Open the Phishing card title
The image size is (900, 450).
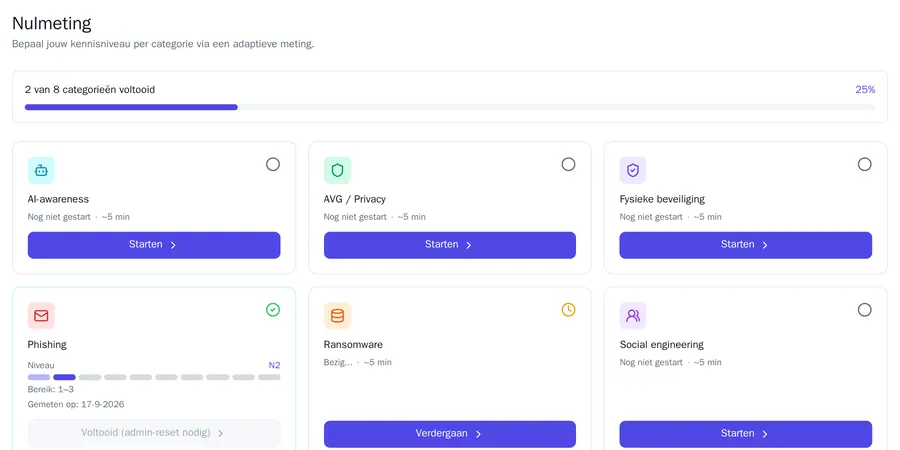coord(47,344)
